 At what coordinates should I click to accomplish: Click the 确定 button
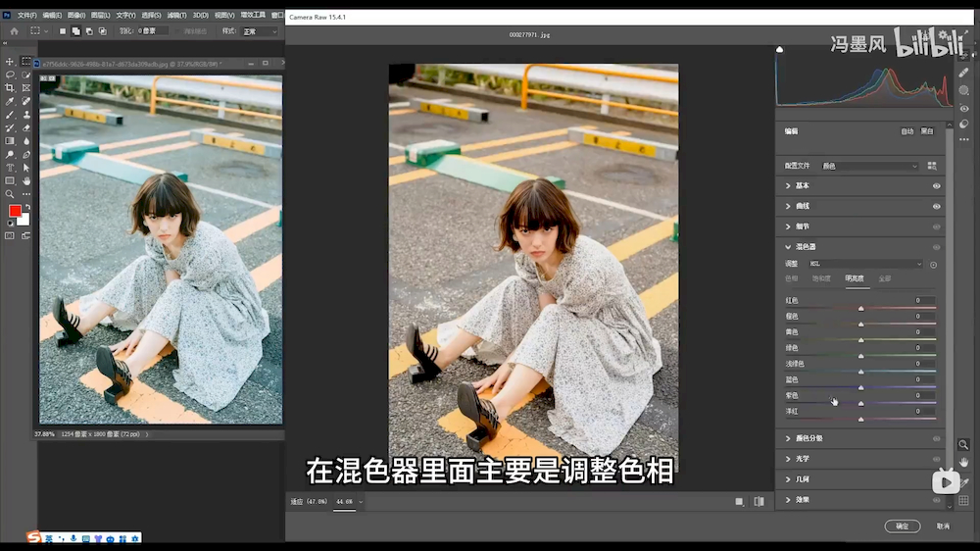pyautogui.click(x=902, y=526)
